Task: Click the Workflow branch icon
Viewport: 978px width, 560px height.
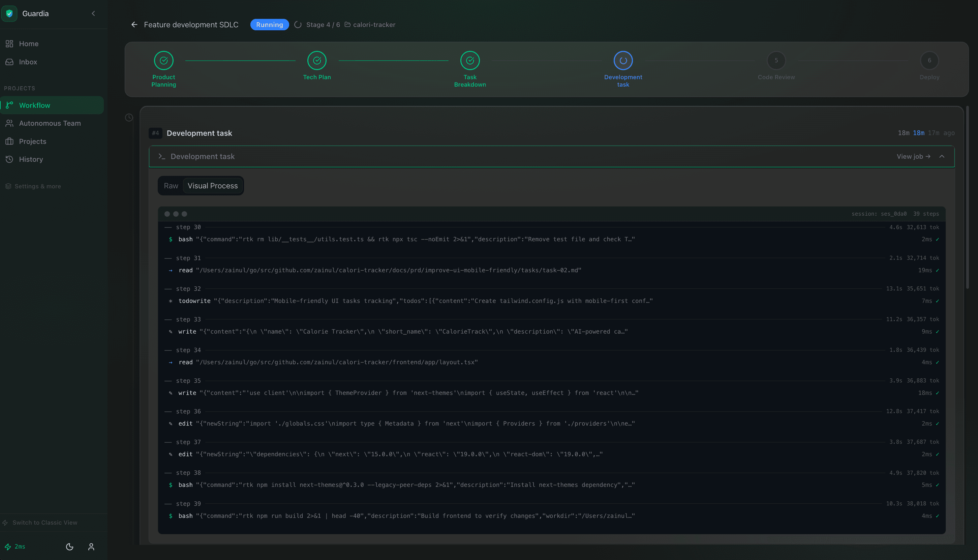Action: click(9, 105)
